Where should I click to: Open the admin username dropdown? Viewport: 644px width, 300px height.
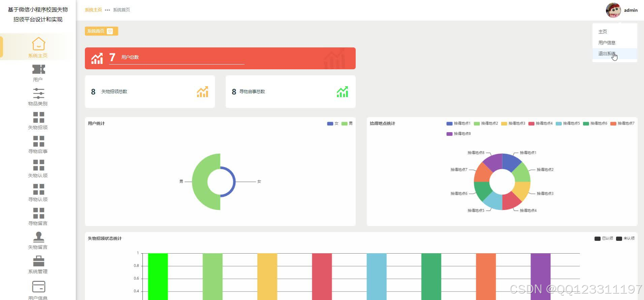(x=631, y=10)
